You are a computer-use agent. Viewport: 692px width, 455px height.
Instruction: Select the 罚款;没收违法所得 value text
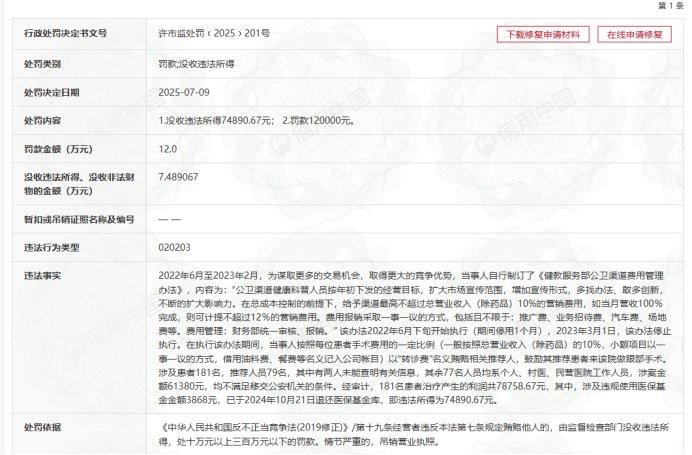pos(196,64)
